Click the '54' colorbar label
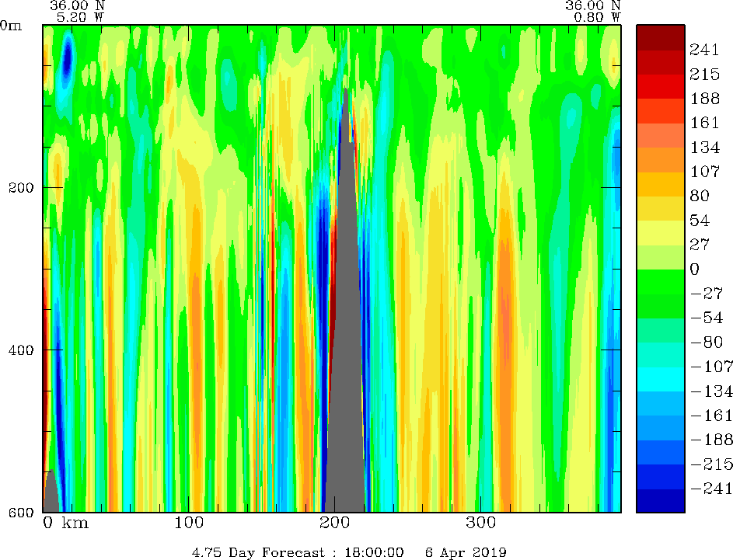This screenshot has width=733, height=560. [x=700, y=220]
